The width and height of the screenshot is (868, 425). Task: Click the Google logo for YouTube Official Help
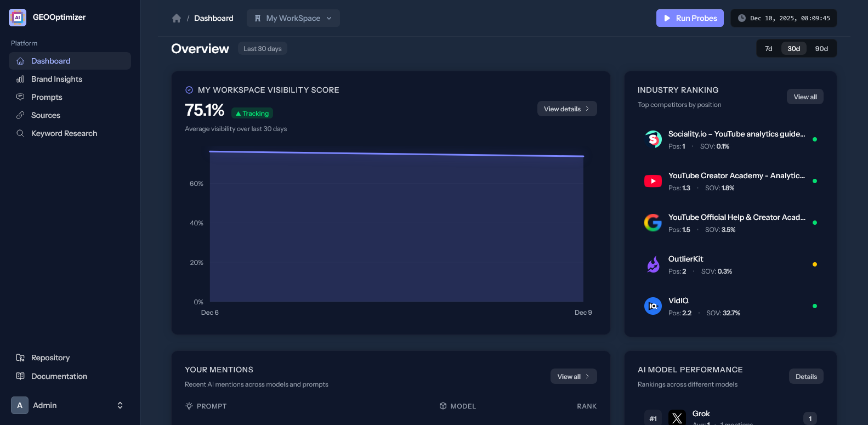(x=653, y=223)
